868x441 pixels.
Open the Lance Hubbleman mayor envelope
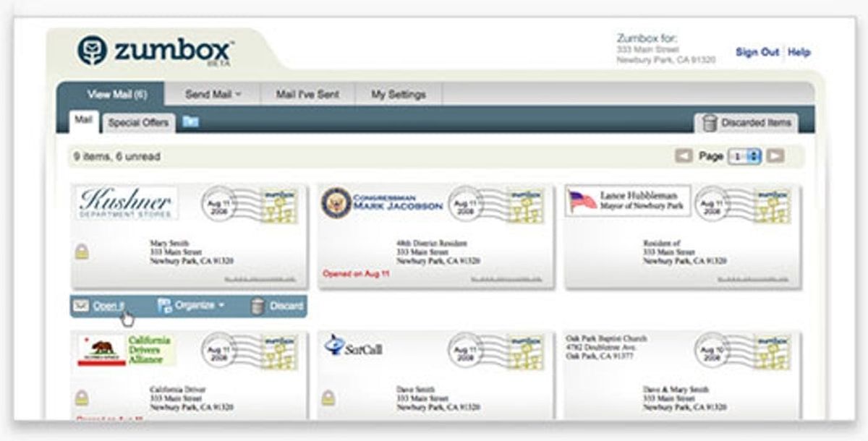pos(683,236)
